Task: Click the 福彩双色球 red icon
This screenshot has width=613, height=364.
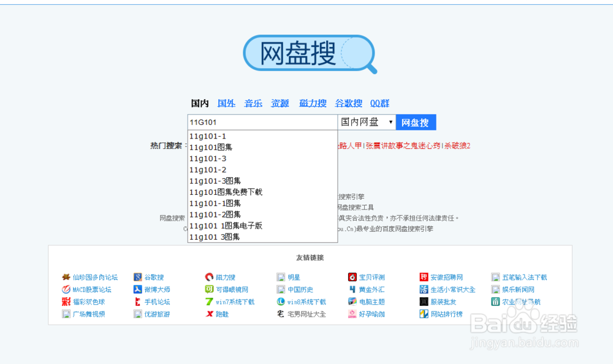Action: (66, 301)
